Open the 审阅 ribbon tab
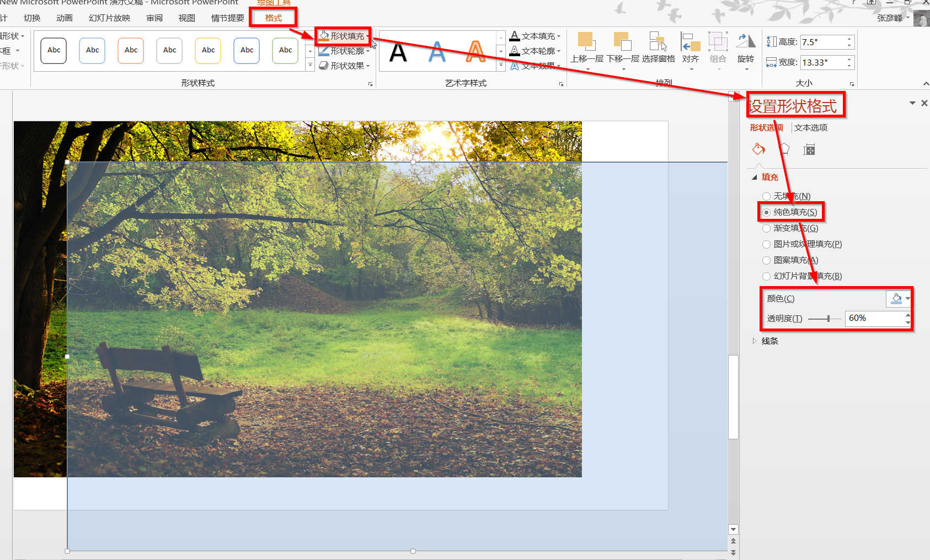Image resolution: width=930 pixels, height=560 pixels. click(154, 17)
